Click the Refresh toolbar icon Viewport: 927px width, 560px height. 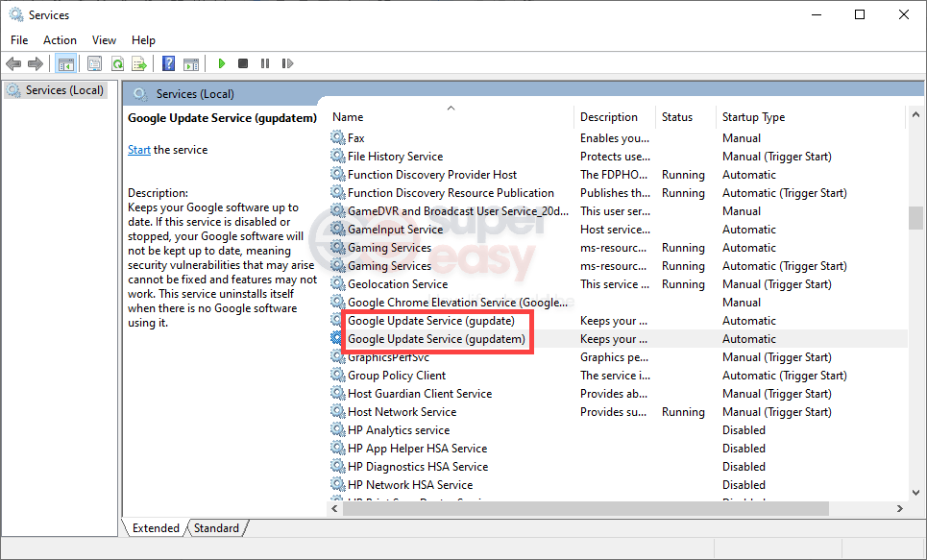pos(117,63)
